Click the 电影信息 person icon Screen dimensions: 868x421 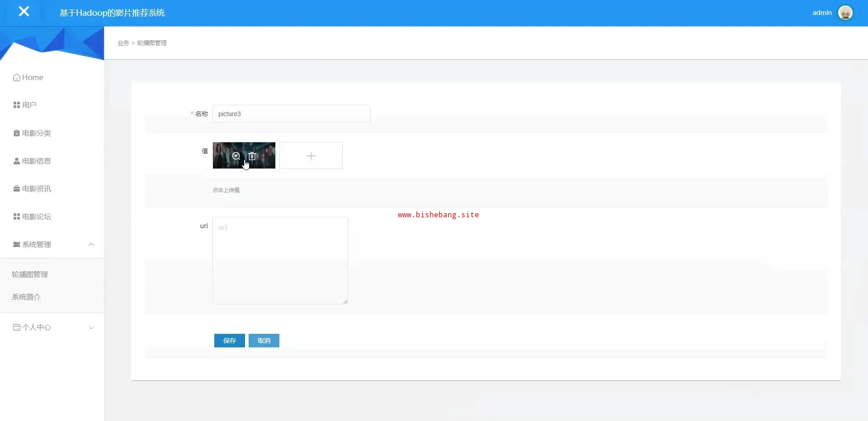tap(17, 161)
